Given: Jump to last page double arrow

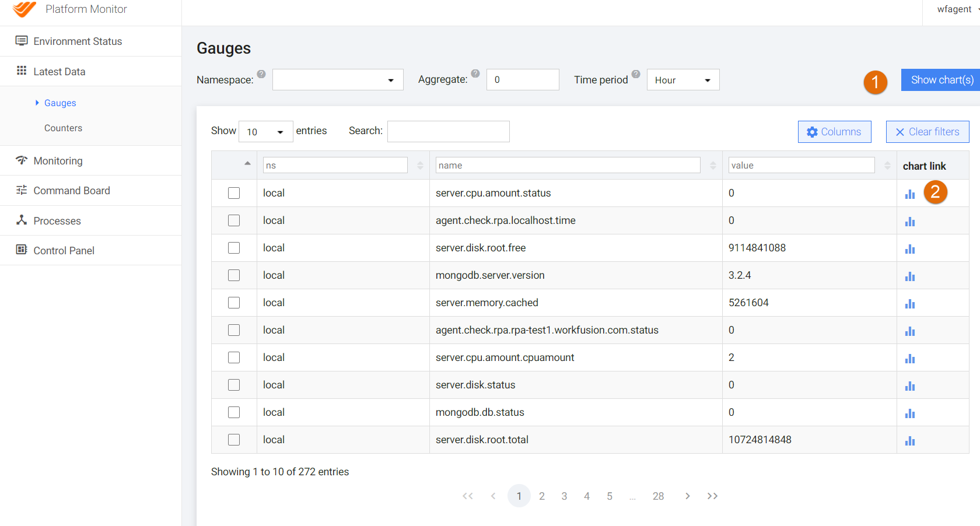Looking at the screenshot, I should [712, 496].
